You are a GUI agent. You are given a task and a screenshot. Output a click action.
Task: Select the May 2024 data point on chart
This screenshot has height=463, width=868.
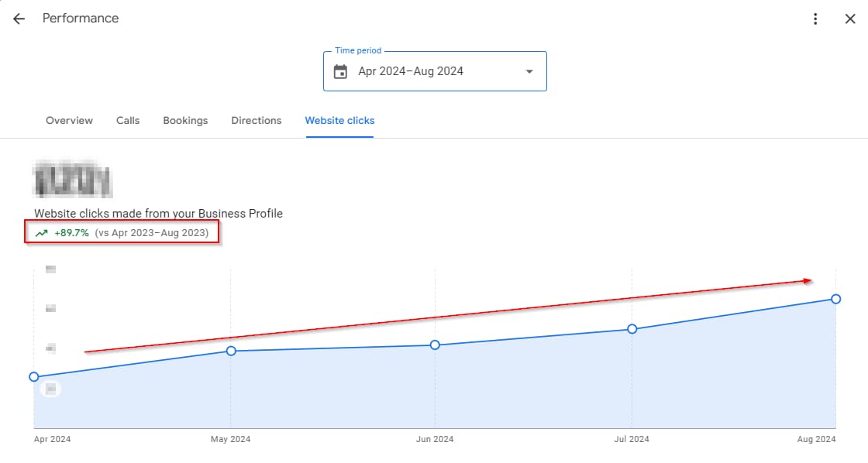click(231, 352)
